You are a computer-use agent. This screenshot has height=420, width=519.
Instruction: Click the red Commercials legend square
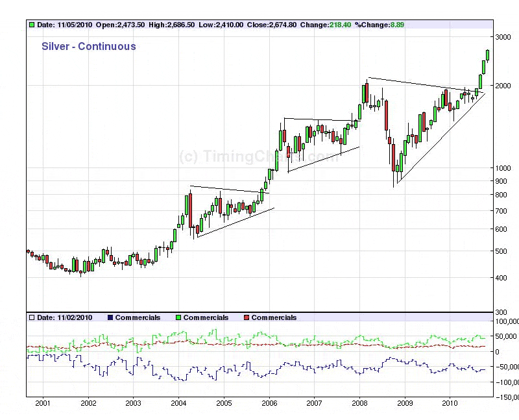pos(247,317)
